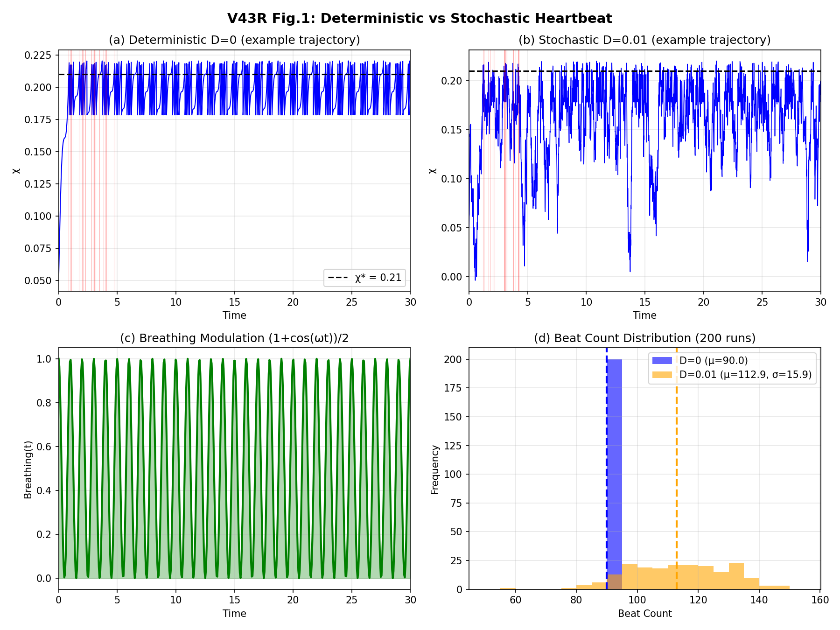Click the orange D=0.01 legend color swatch
The height and width of the screenshot is (630, 840).
point(662,375)
